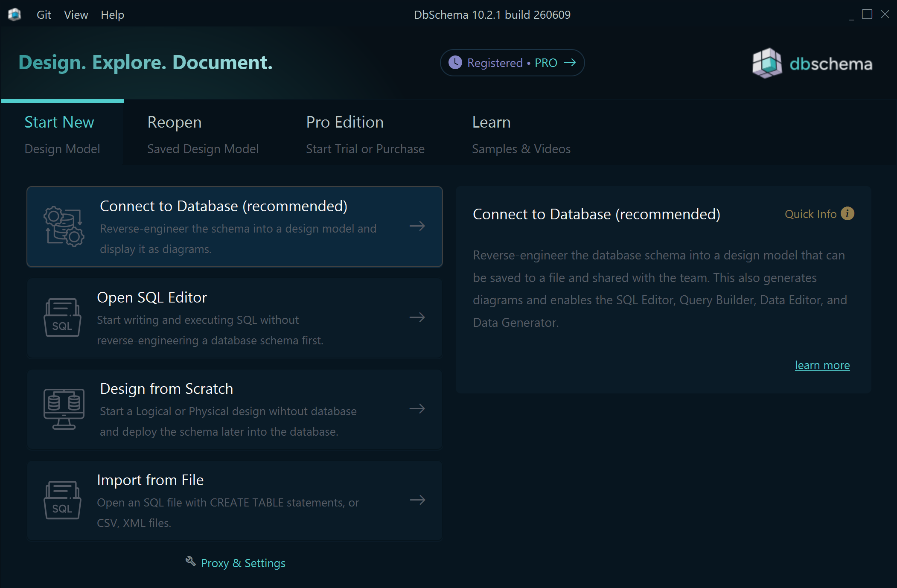This screenshot has height=588, width=897.
Task: Click the Quick Info description paragraph
Action: 660,289
